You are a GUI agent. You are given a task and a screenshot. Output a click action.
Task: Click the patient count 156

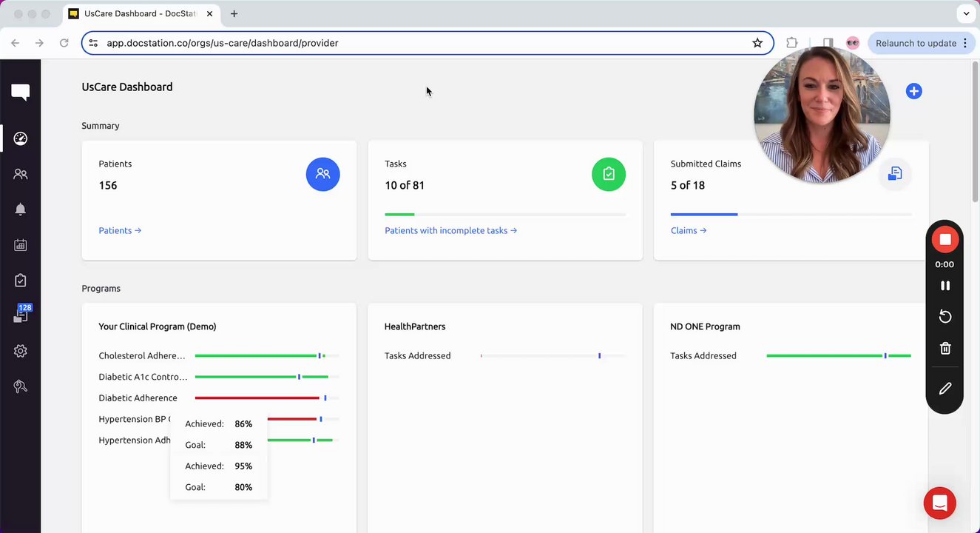click(108, 186)
